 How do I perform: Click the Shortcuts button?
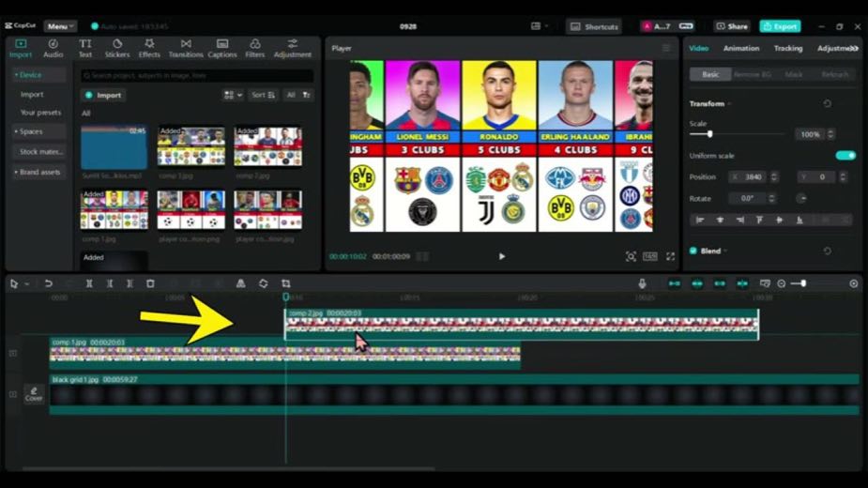(x=594, y=26)
